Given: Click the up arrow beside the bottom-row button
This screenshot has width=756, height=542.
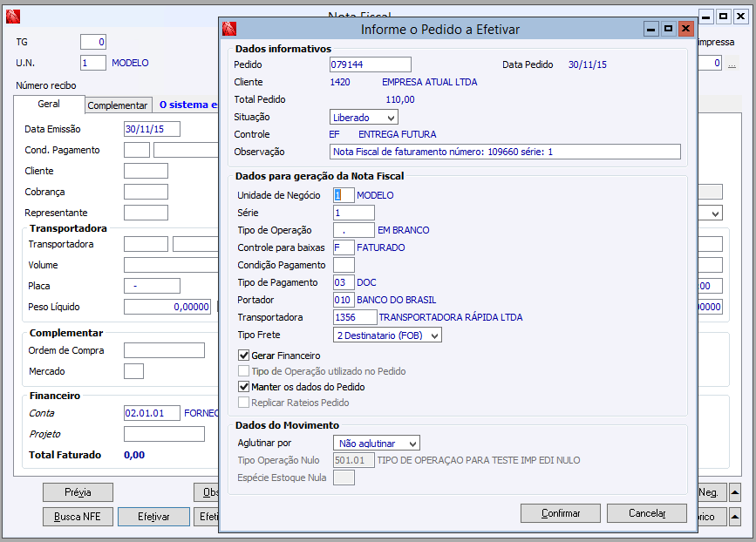Looking at the screenshot, I should point(735,517).
